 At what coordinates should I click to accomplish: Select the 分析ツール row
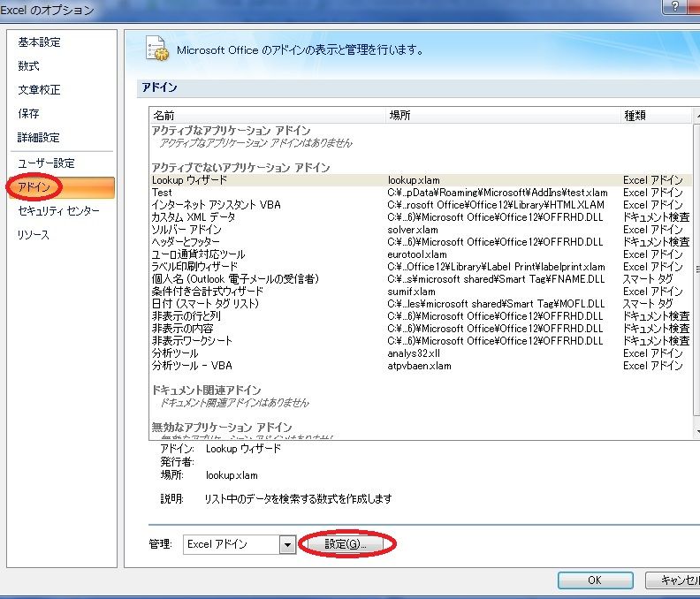tap(421, 353)
